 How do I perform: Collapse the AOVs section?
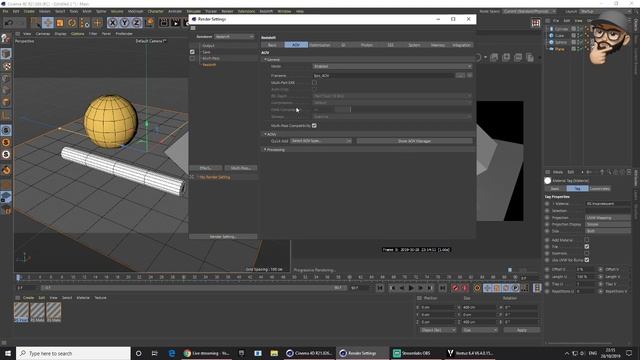pyautogui.click(x=265, y=134)
